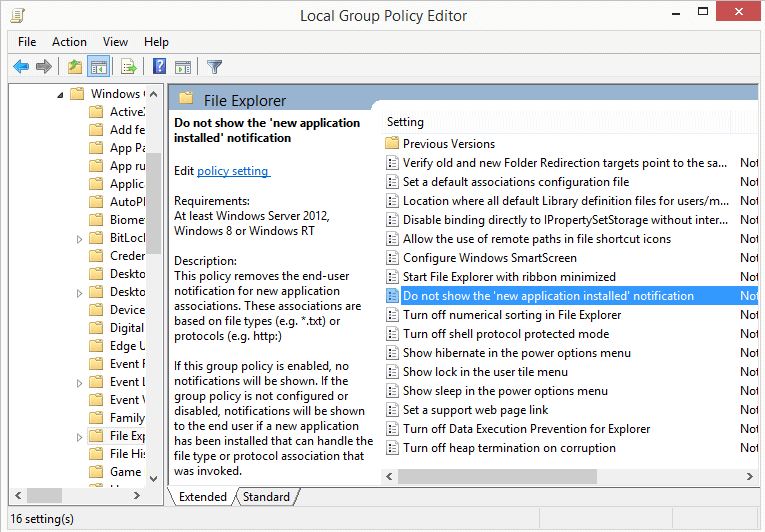Open Help from the blue question-mark icon
This screenshot has width=765, height=532.
(x=159, y=67)
